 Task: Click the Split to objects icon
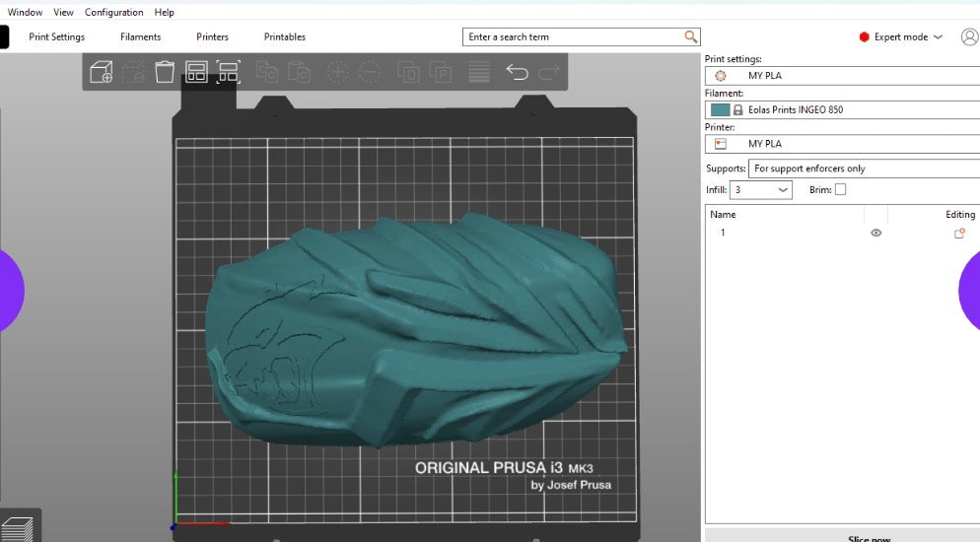[409, 72]
